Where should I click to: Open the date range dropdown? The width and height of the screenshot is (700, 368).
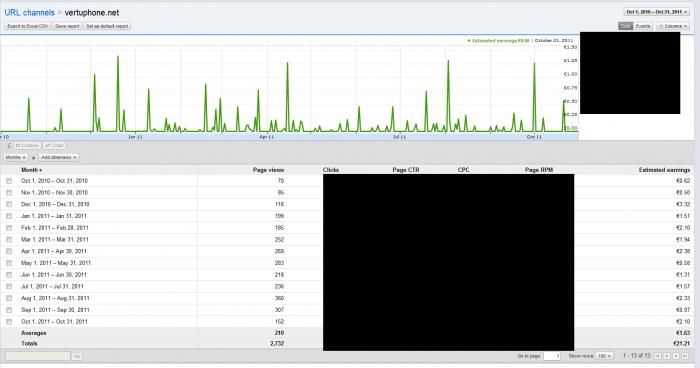click(x=656, y=12)
